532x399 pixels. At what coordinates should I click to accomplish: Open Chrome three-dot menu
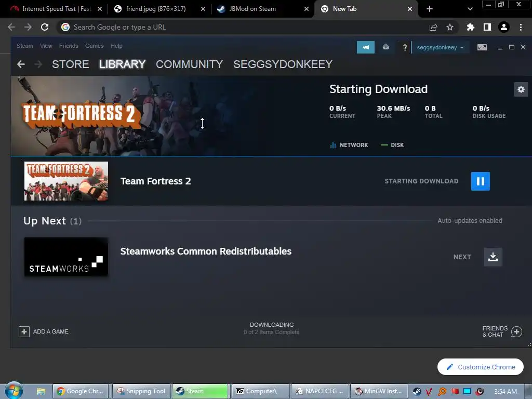point(521,27)
